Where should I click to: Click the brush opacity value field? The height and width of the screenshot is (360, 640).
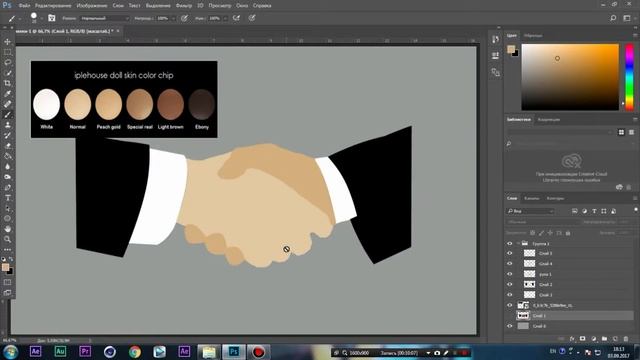163,18
